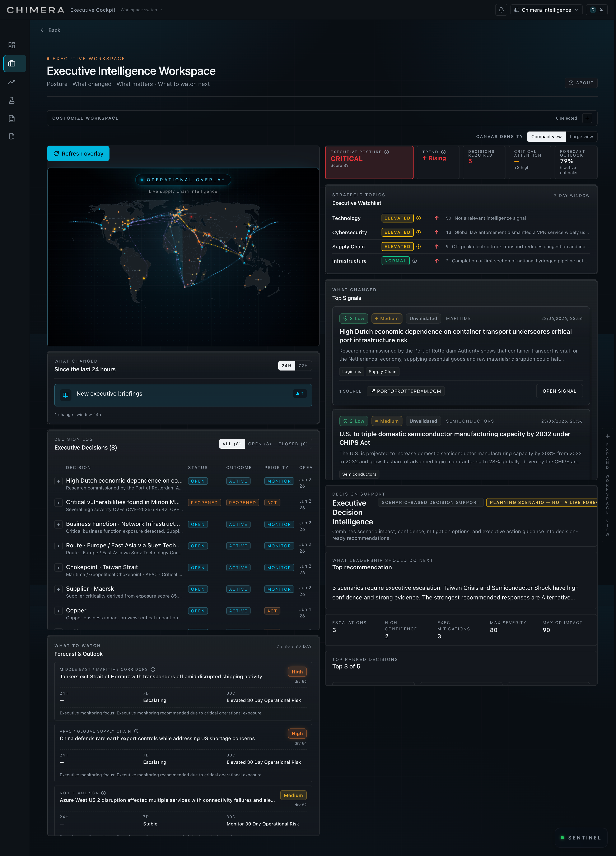Expand the Route Europe / East Asia row
Viewport: 616px width, 856px height.
point(59,546)
